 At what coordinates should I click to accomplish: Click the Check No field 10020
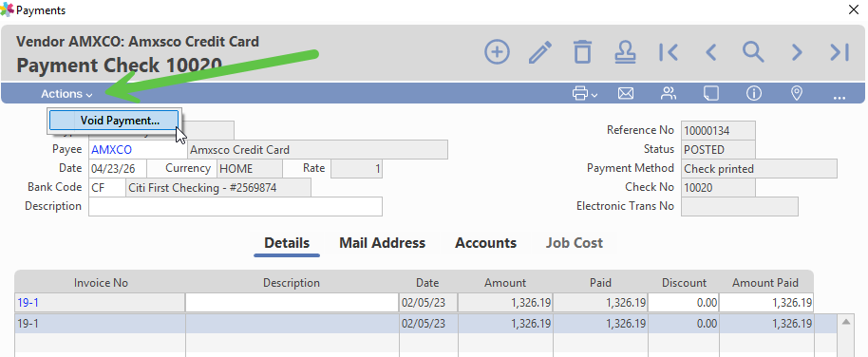point(718,187)
